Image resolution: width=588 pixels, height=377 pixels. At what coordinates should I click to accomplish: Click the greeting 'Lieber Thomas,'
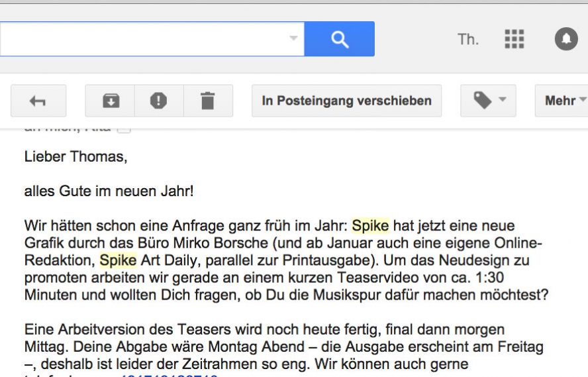pyautogui.click(x=75, y=157)
